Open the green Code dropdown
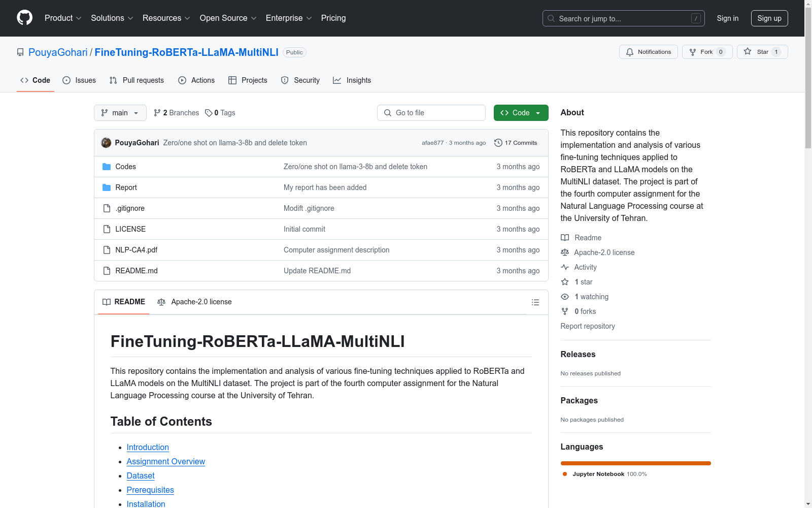The height and width of the screenshot is (508, 812). click(x=521, y=113)
